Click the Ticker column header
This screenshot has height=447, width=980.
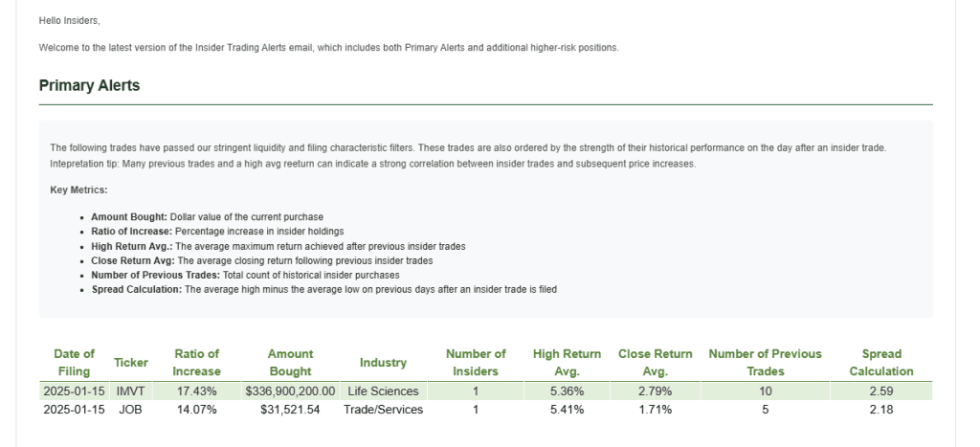[x=131, y=363]
